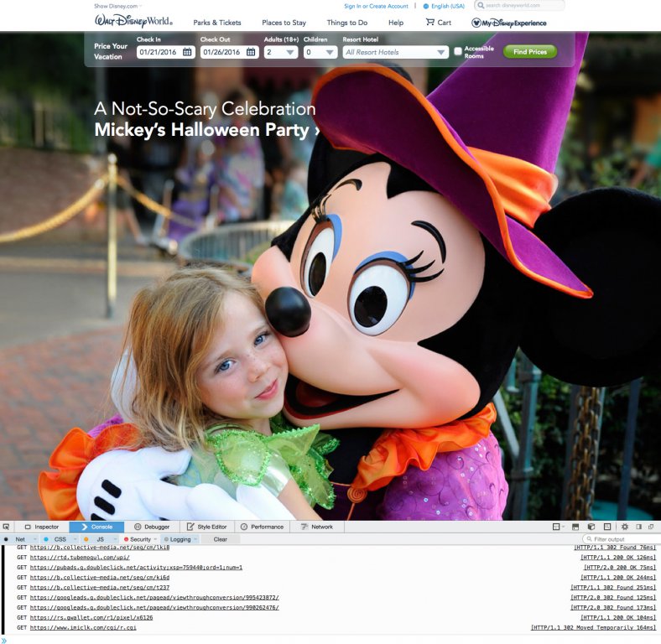Click the 200 OK 244ms status
Screen dimensions: 661x644
pyautogui.click(x=618, y=578)
